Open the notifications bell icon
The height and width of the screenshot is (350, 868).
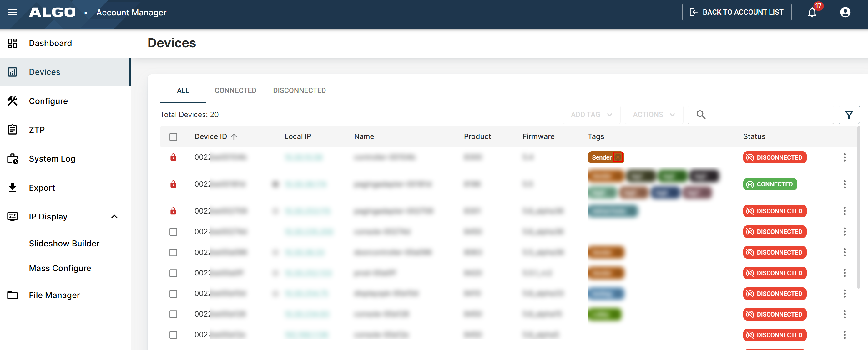[812, 13]
